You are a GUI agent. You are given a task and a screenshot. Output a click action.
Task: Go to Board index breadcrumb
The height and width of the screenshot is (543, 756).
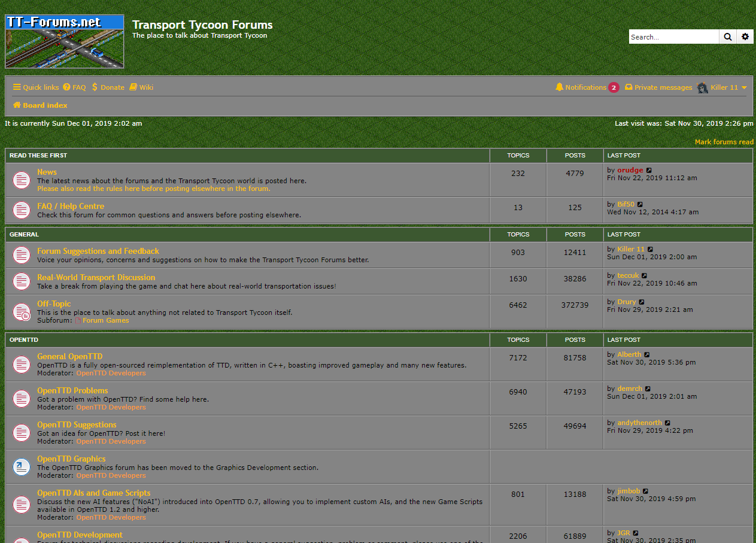(x=40, y=105)
